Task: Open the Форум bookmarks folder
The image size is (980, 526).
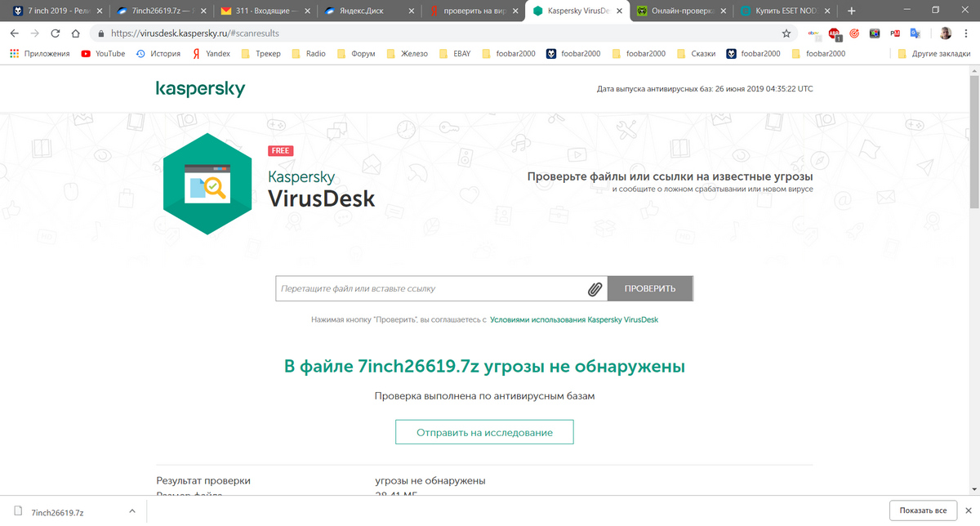Action: coord(356,53)
